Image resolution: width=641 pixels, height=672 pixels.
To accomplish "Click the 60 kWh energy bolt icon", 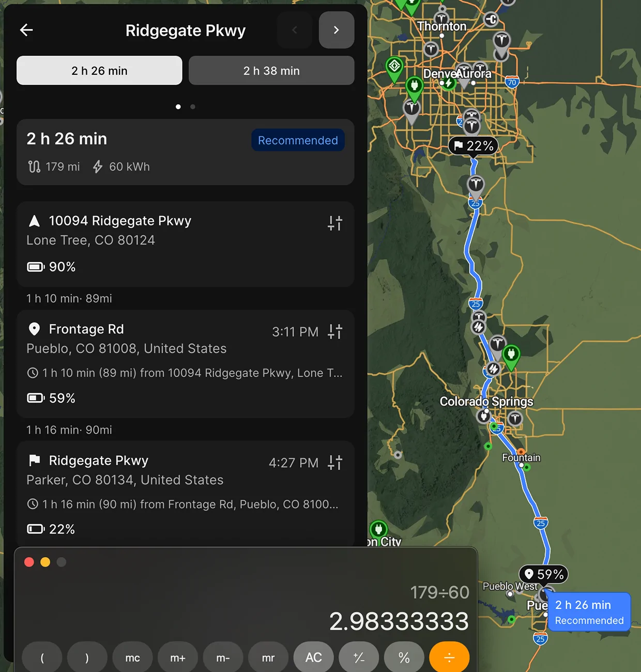I will tap(97, 166).
